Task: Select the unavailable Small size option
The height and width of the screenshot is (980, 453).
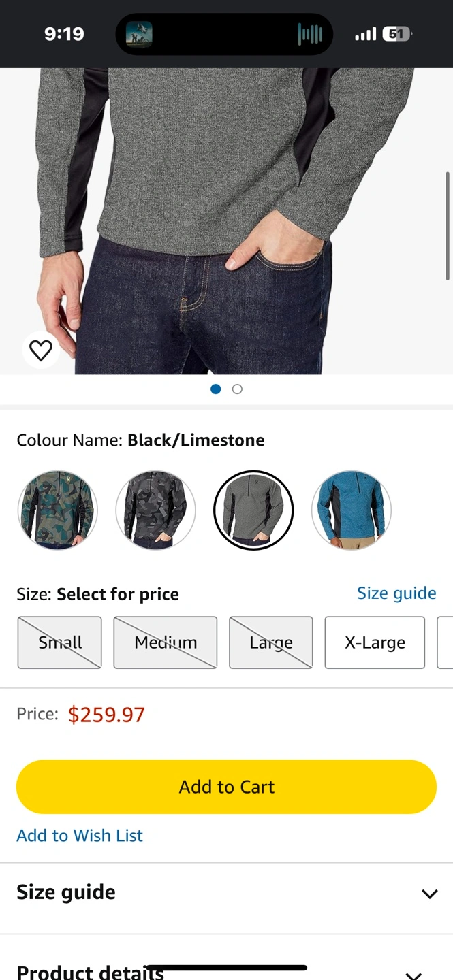Action: pyautogui.click(x=60, y=642)
